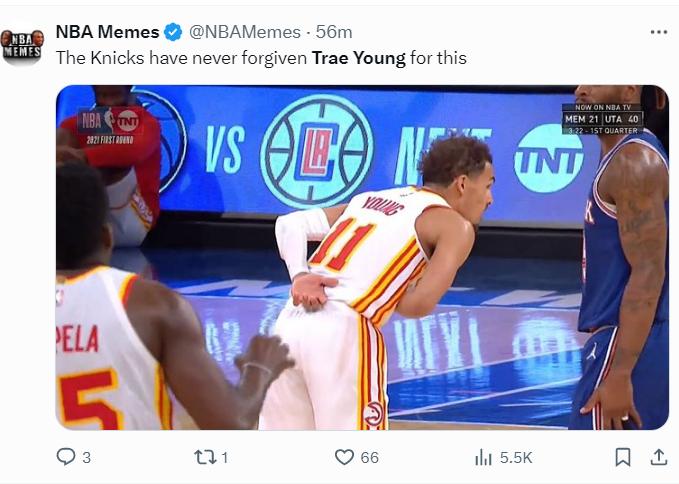Reply to the tweet via comment icon
679x484 pixels.
pos(66,457)
